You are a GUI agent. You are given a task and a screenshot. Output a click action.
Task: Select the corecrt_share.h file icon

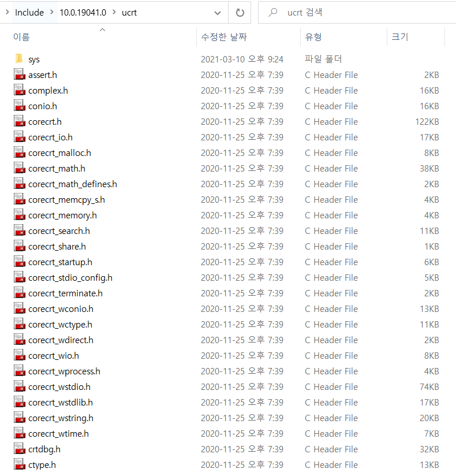click(x=20, y=246)
